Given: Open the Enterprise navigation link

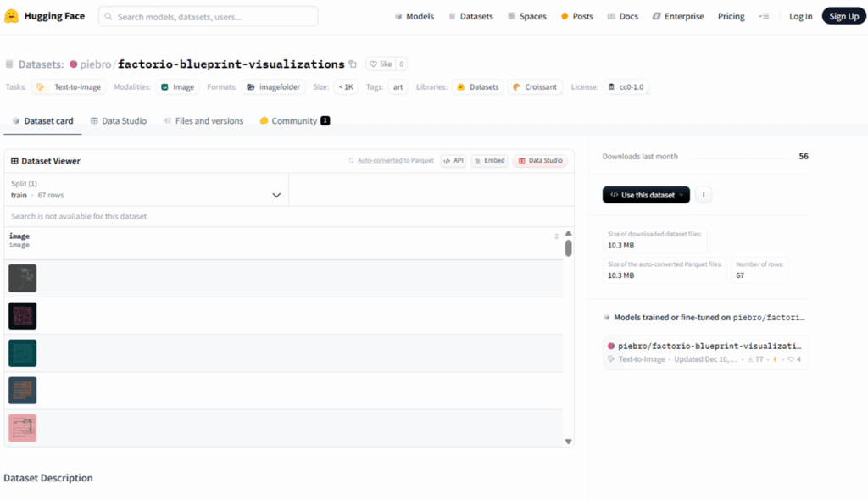Looking at the screenshot, I should click(x=678, y=17).
